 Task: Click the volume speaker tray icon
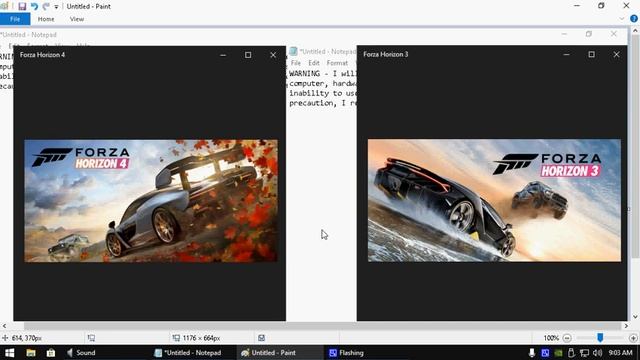[598, 353]
